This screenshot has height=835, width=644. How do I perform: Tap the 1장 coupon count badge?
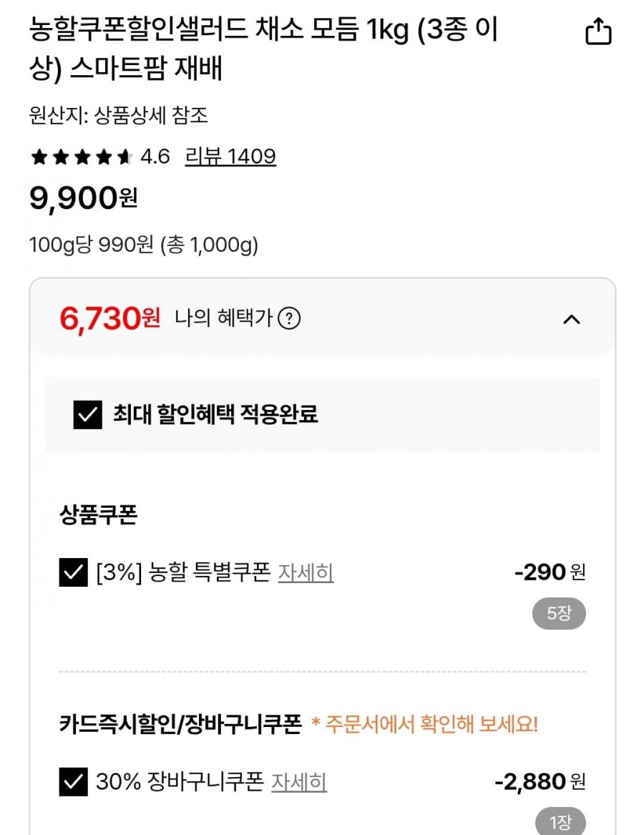point(560,823)
